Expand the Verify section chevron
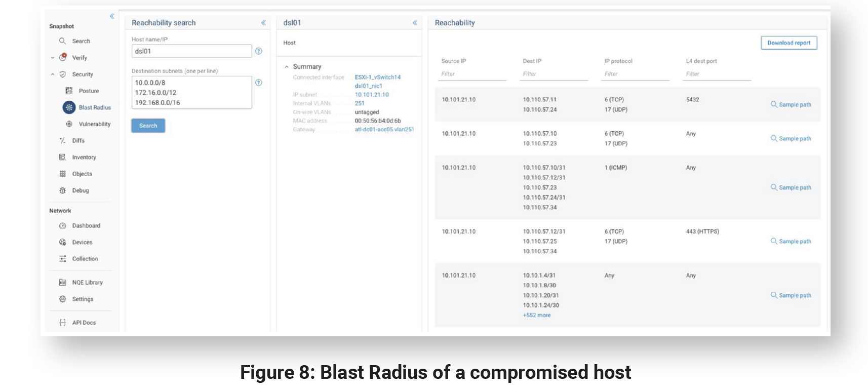The image size is (868, 391). (53, 58)
